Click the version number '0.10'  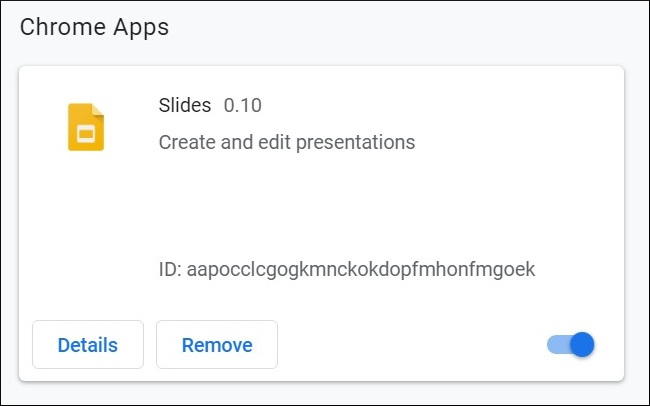click(x=243, y=105)
